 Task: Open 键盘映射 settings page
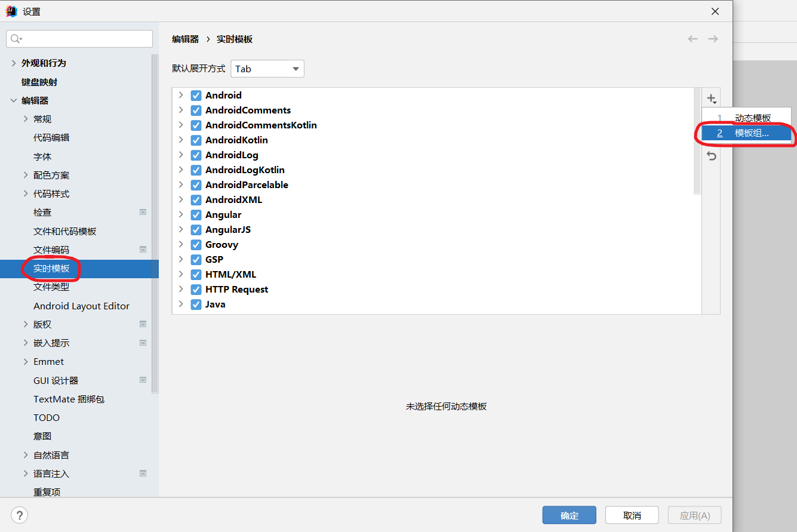[x=39, y=82]
